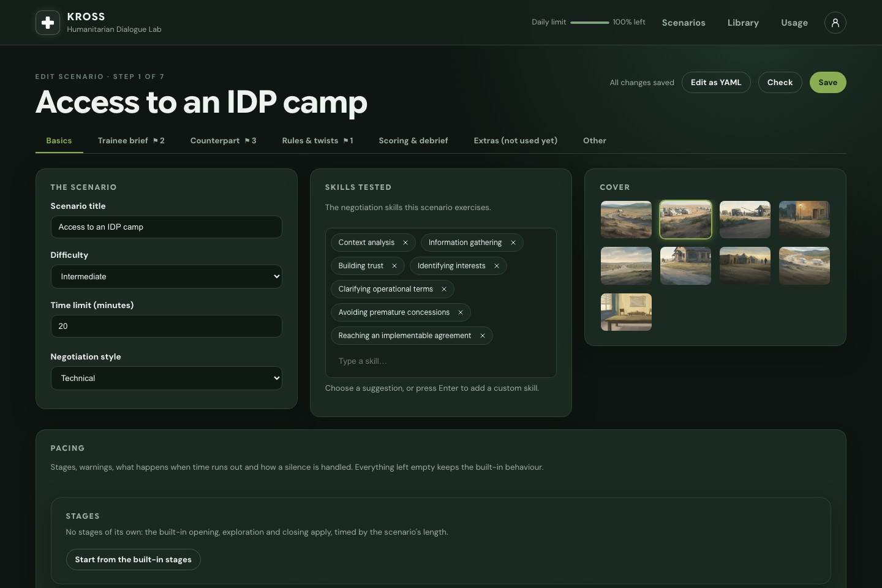Click the Type a skill input
The height and width of the screenshot is (588, 882).
[x=441, y=361]
